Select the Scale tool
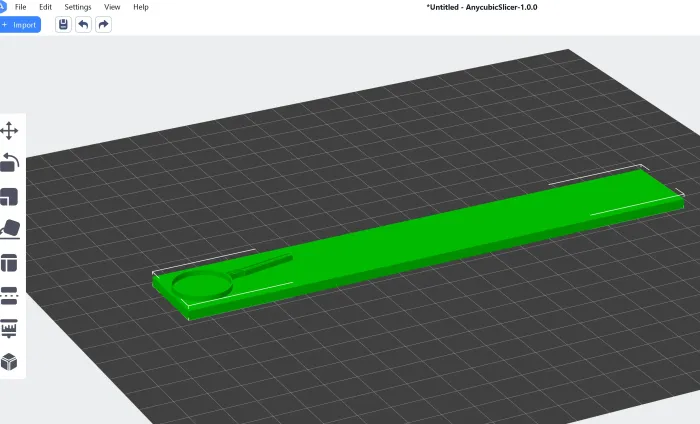700x424 pixels. (x=9, y=197)
